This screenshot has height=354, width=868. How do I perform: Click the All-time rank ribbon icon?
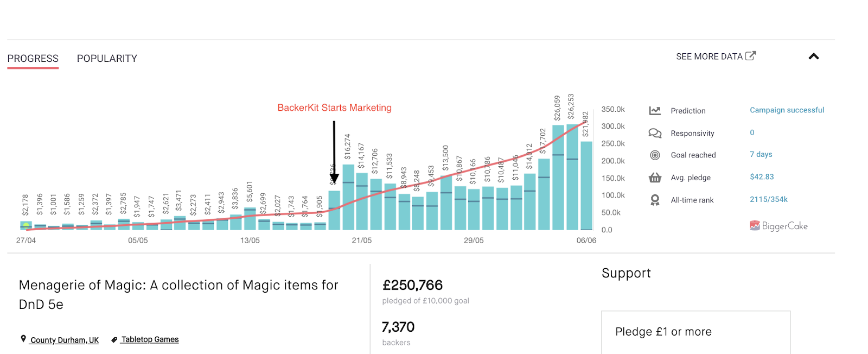[x=655, y=200]
